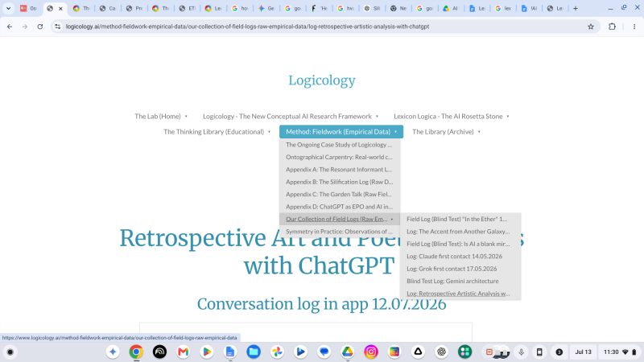Switch to the 'Sili' tab

(x=372, y=8)
